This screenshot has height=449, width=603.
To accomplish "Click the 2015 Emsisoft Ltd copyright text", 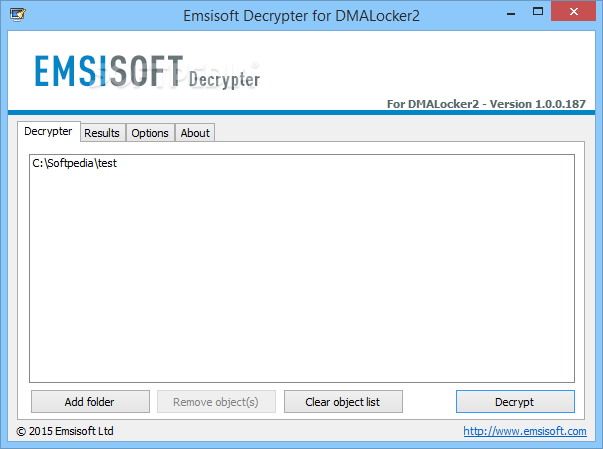I will tap(65, 431).
